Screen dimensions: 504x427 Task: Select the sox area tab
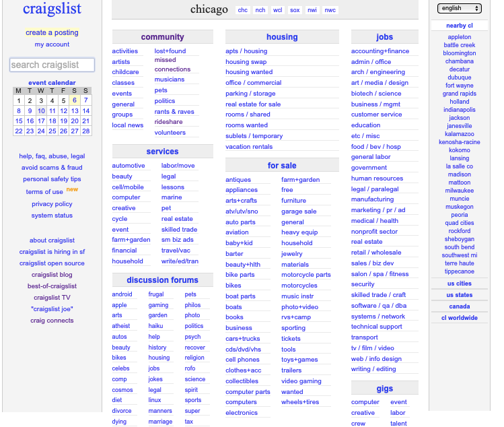[295, 10]
